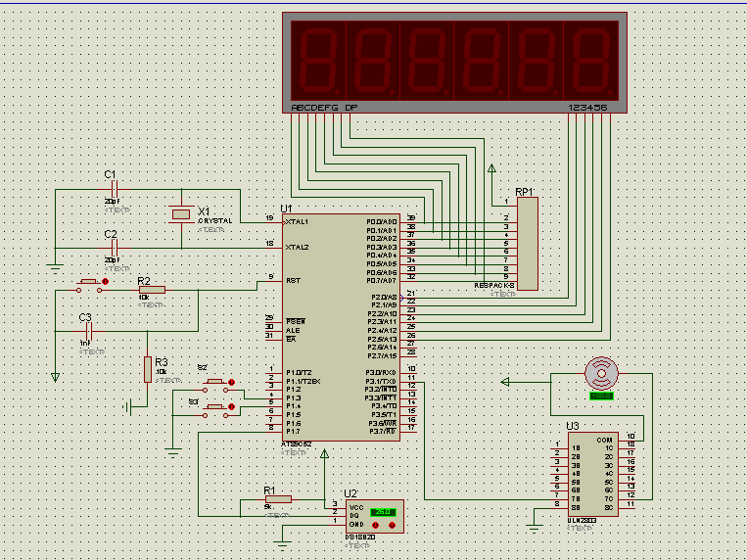Select the RP1 RESPACK-8 resistor pack
Viewport: 747px width, 560px height.
coord(528,244)
